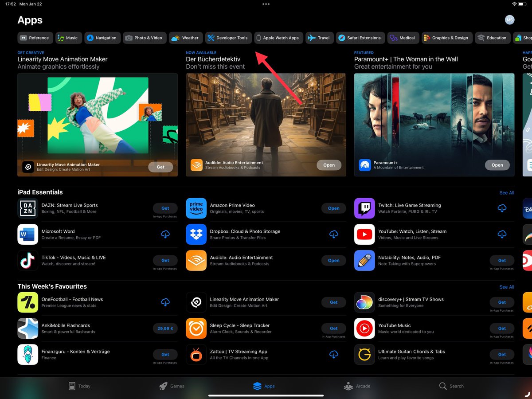The image size is (532, 399).
Task: Open the YouTube app icon in iPad Essentials
Action: [364, 235]
